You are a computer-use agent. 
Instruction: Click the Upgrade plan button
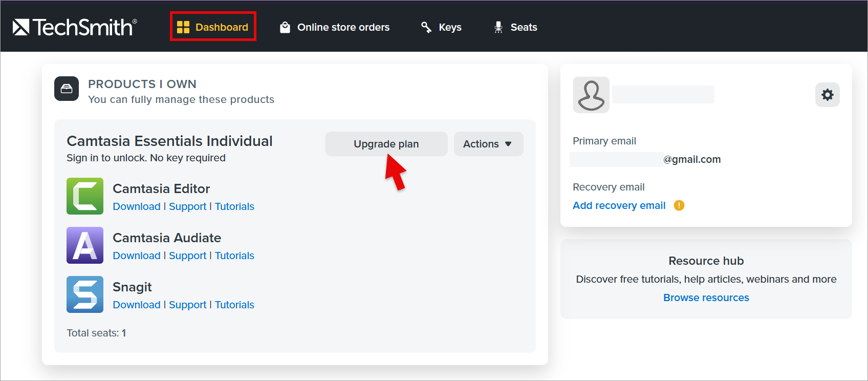386,144
